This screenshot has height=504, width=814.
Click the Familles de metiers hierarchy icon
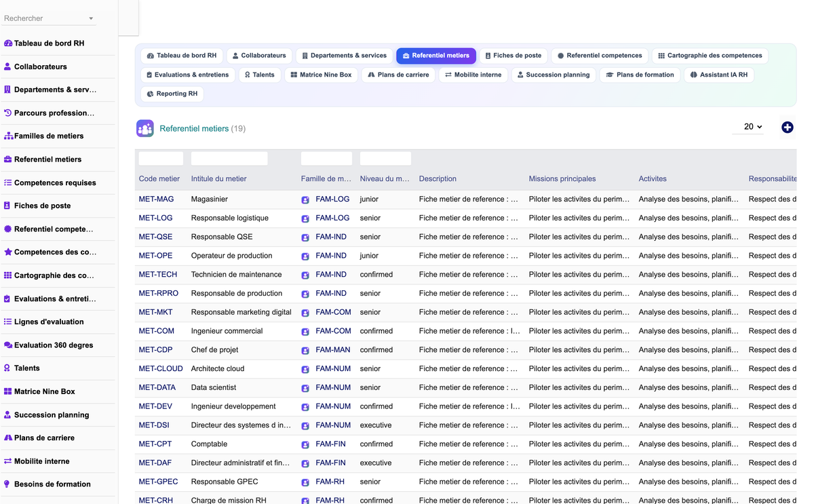tap(8, 136)
